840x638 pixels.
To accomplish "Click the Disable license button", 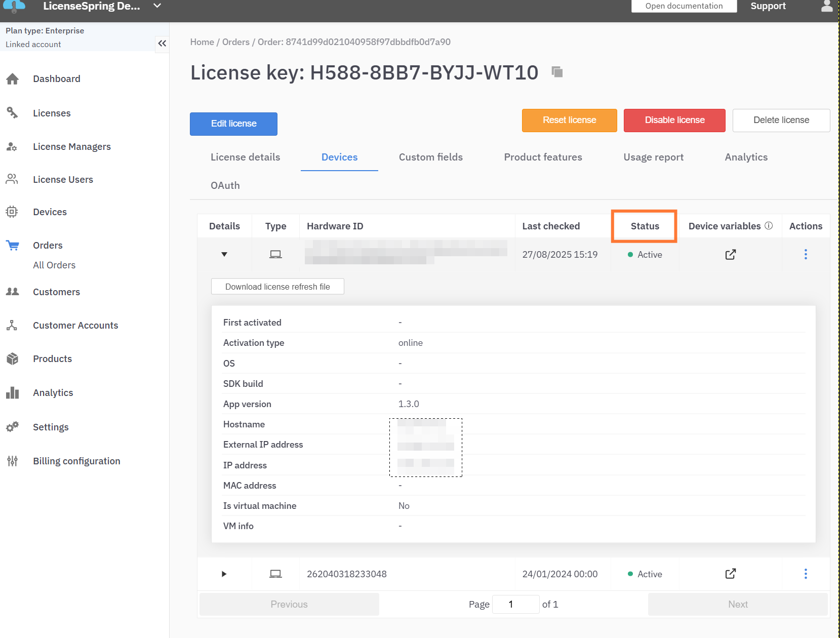I will coord(674,121).
